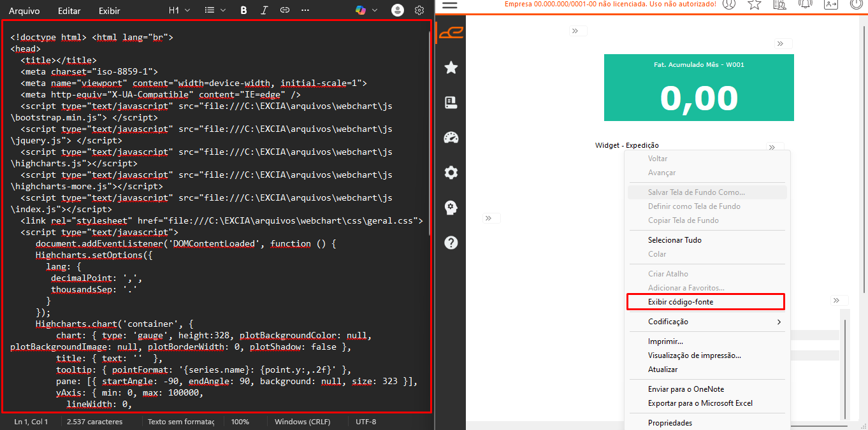
Task: Click the insert link icon in Notepad
Action: (x=285, y=10)
